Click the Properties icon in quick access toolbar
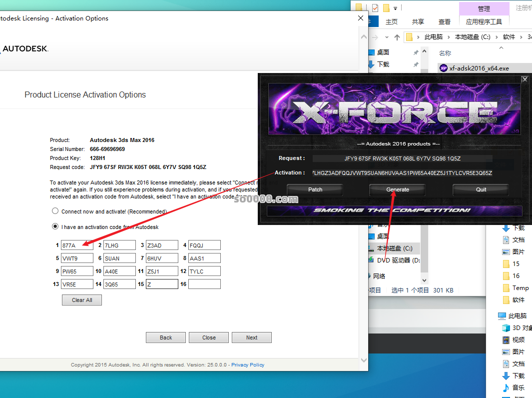Image resolution: width=532 pixels, height=398 pixels. point(374,8)
